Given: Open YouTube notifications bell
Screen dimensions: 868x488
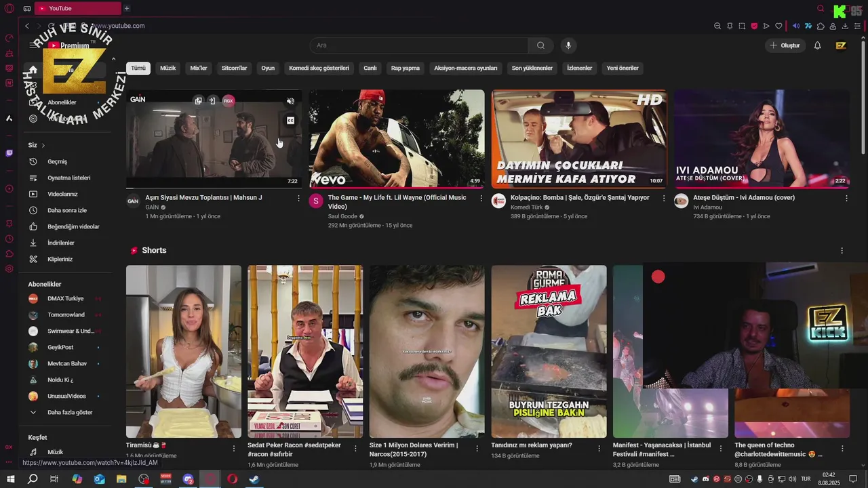Looking at the screenshot, I should (817, 45).
